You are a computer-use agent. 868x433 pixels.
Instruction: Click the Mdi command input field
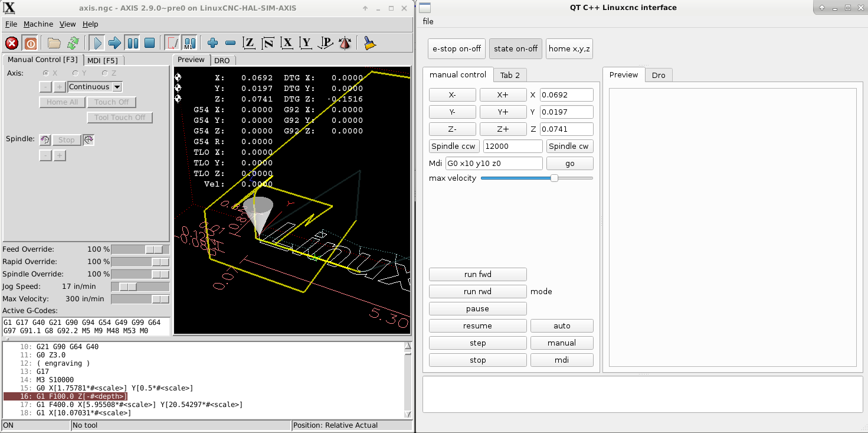[493, 164]
